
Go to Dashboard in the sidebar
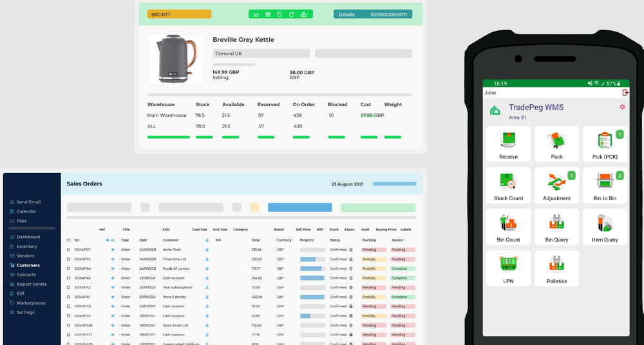pyautogui.click(x=24, y=237)
